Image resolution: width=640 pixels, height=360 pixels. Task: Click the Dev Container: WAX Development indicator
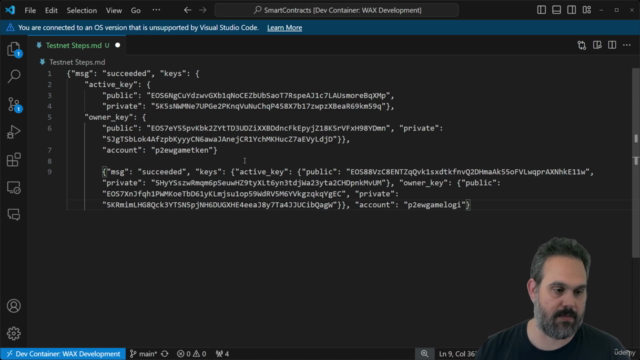63,353
